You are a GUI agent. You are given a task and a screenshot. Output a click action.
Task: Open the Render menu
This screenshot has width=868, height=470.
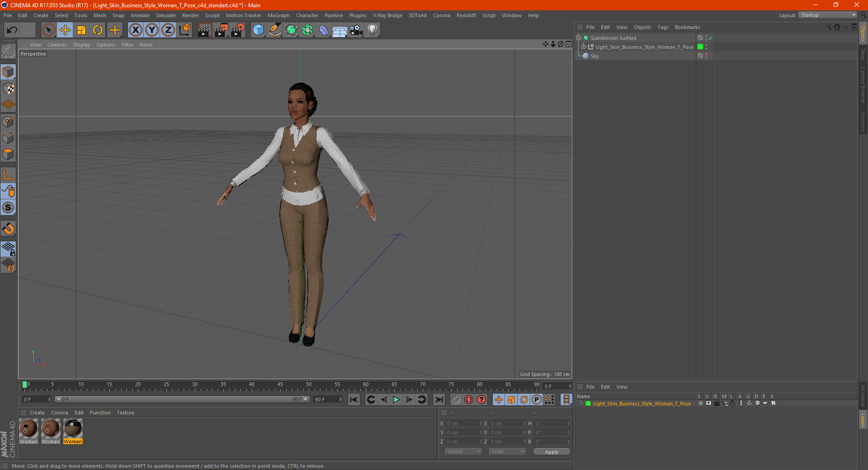(x=190, y=15)
